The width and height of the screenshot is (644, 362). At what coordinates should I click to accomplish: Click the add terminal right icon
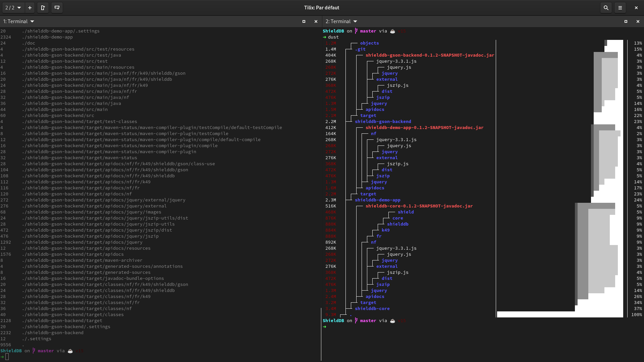[x=43, y=7]
